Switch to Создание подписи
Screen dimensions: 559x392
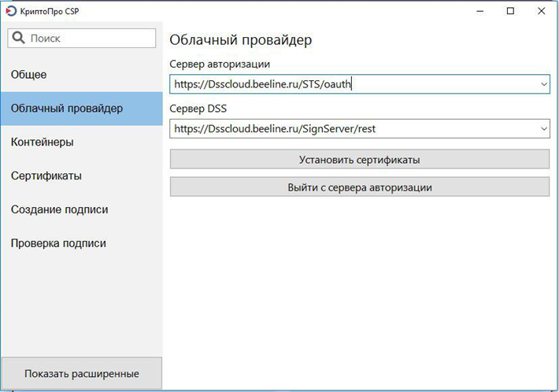[x=82, y=209]
